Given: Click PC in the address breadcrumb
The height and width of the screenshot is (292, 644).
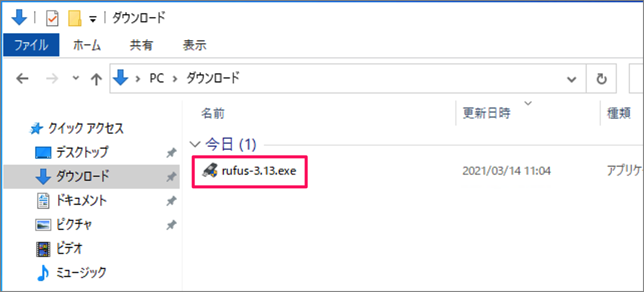Looking at the screenshot, I should 156,79.
